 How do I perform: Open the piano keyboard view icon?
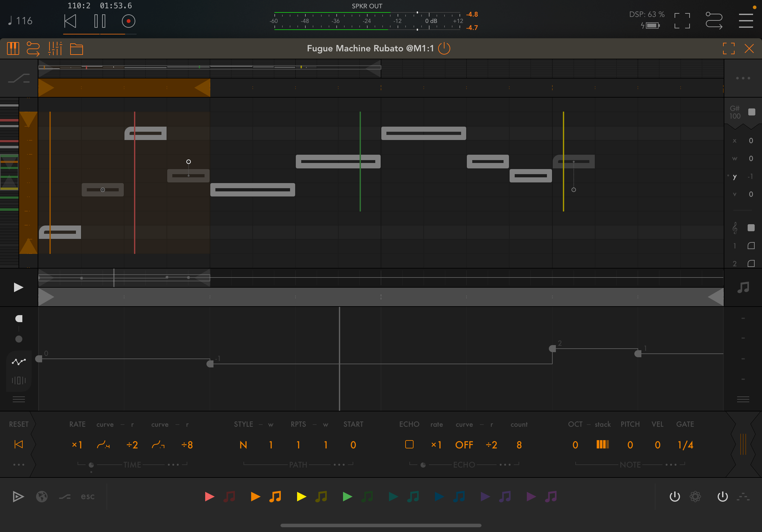[13, 49]
